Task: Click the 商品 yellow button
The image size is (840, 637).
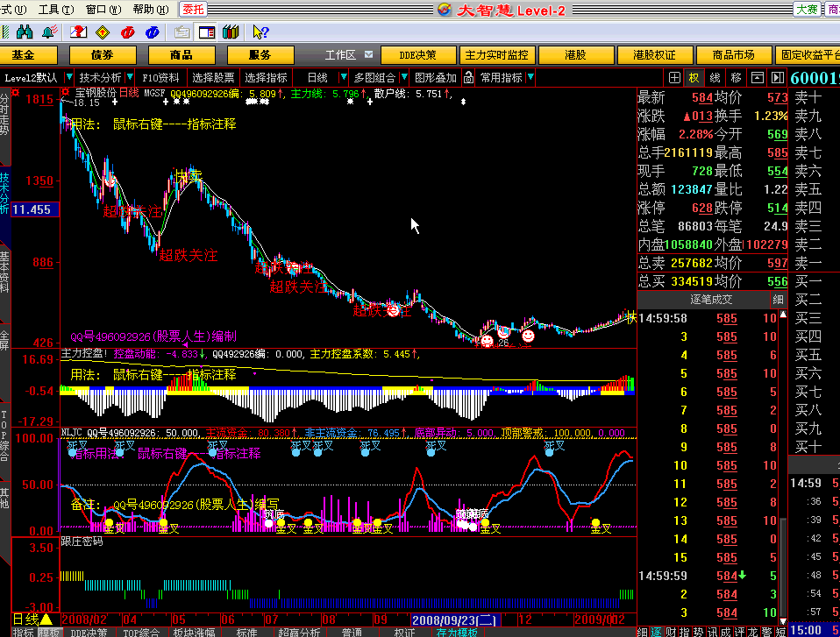Action: click(x=182, y=55)
